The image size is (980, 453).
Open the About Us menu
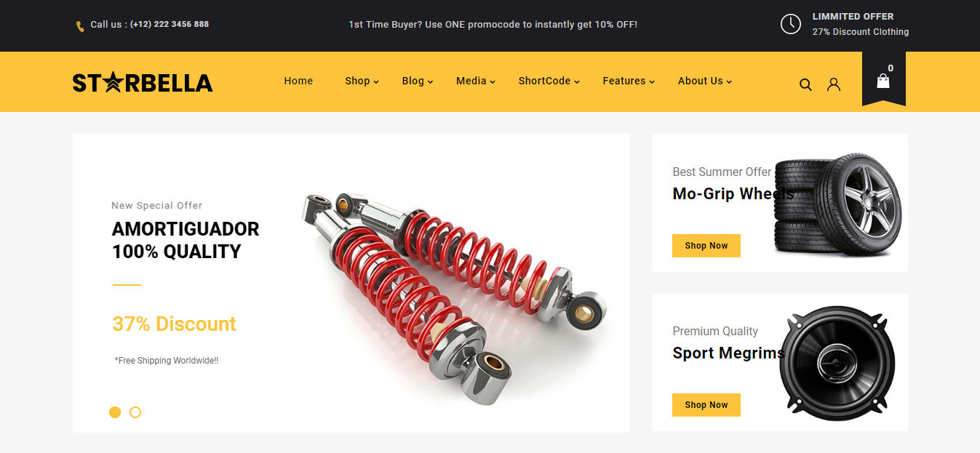point(704,81)
